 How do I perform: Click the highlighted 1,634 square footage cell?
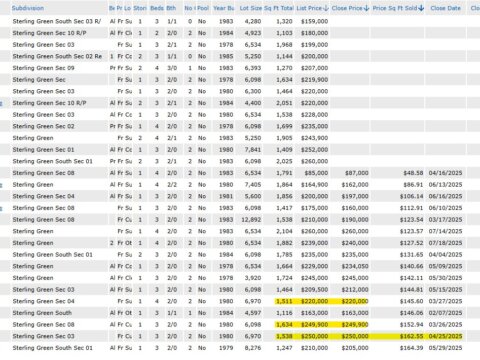284,325
